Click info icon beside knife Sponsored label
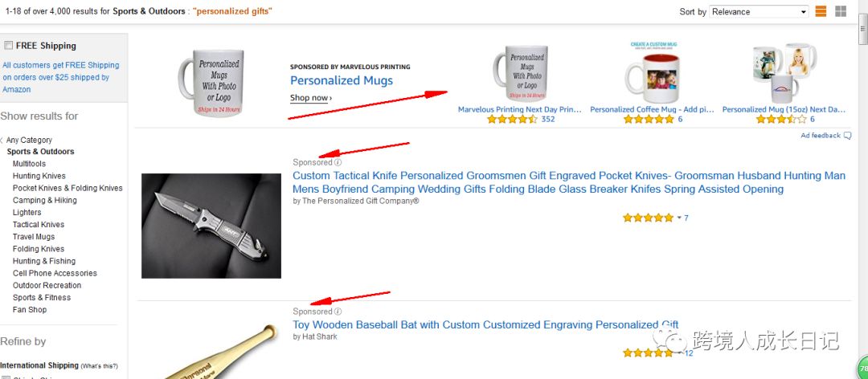The width and height of the screenshot is (868, 379). 338,163
